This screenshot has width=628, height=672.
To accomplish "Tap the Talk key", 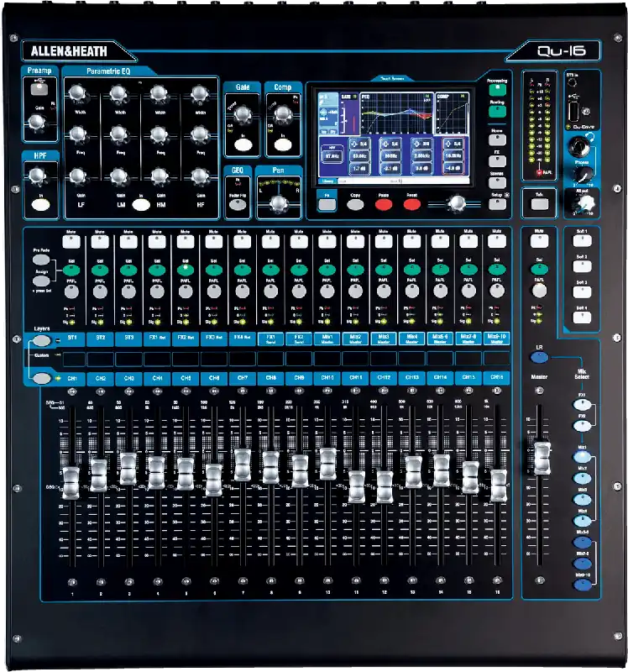I will tap(539, 204).
